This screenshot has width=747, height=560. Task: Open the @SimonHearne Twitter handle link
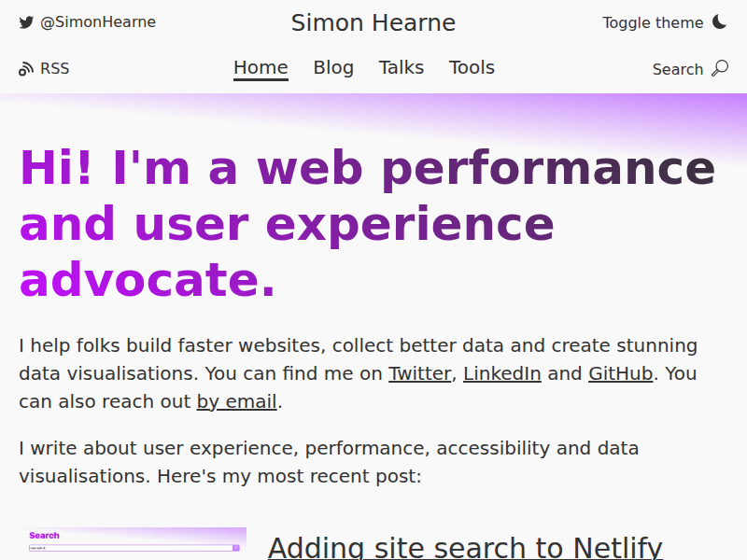[x=98, y=22]
